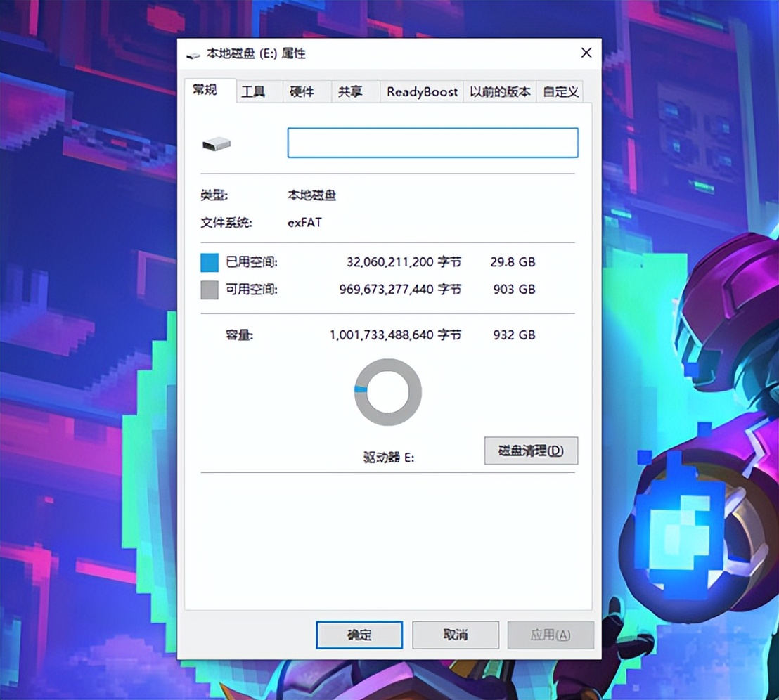Click the 文件系统: label
The height and width of the screenshot is (700, 779).
[226, 222]
